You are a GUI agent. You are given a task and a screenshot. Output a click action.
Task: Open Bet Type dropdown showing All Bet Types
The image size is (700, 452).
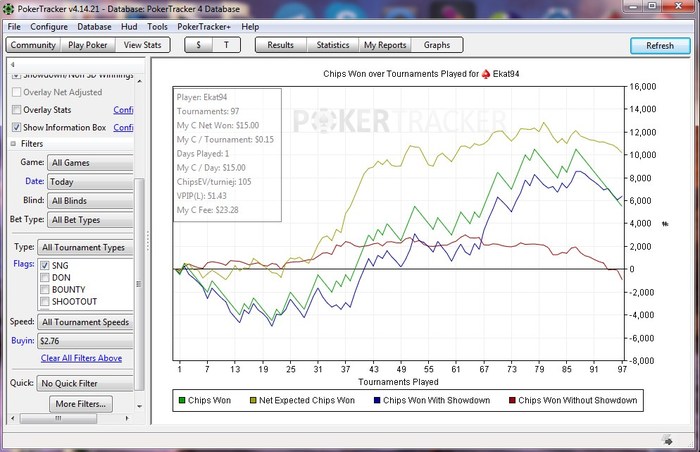[90, 220]
